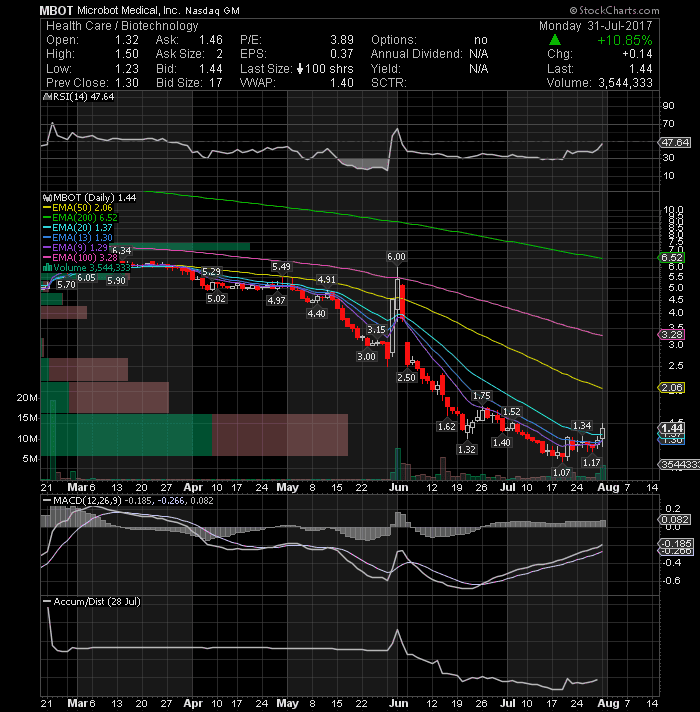Click the 47.64 RSI tag on right axis
The image size is (700, 712).
(675, 143)
